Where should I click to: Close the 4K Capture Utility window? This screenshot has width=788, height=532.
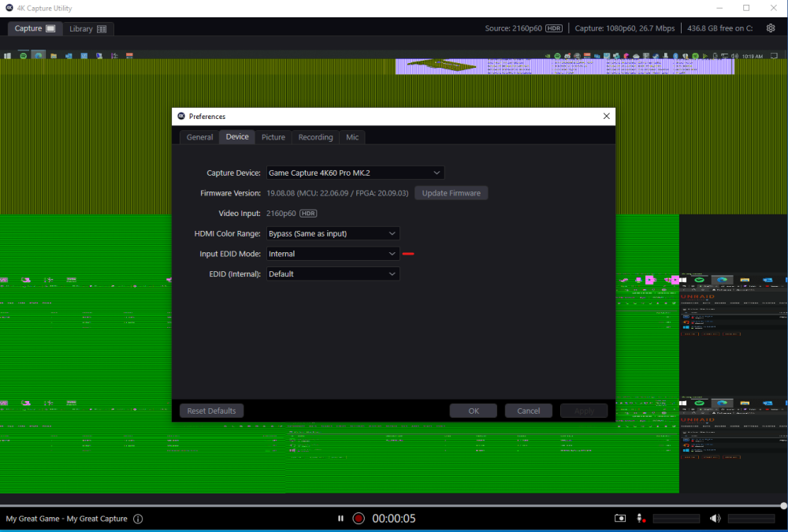[x=774, y=8]
